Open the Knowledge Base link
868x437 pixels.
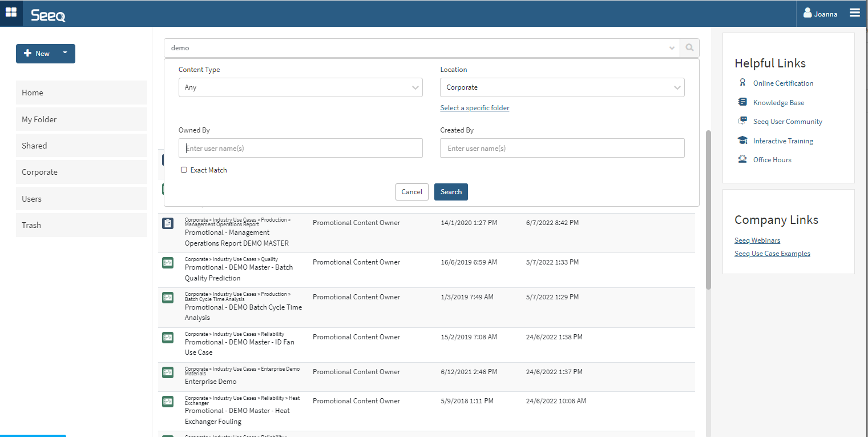tap(778, 103)
